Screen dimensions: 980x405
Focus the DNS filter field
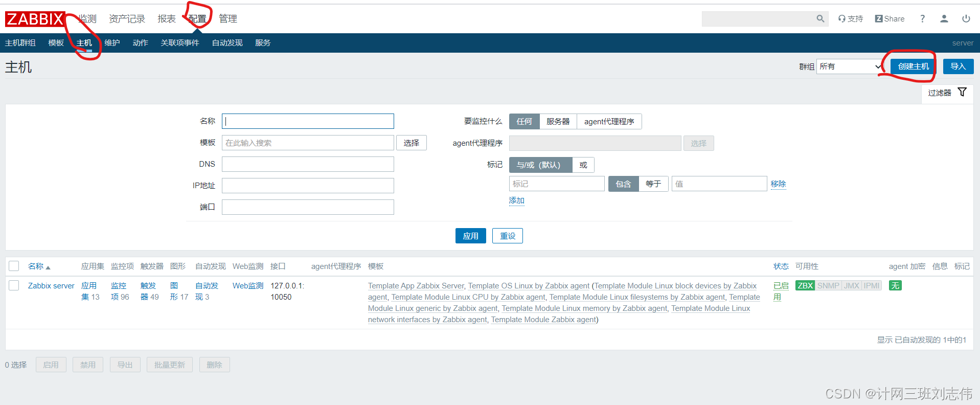308,164
